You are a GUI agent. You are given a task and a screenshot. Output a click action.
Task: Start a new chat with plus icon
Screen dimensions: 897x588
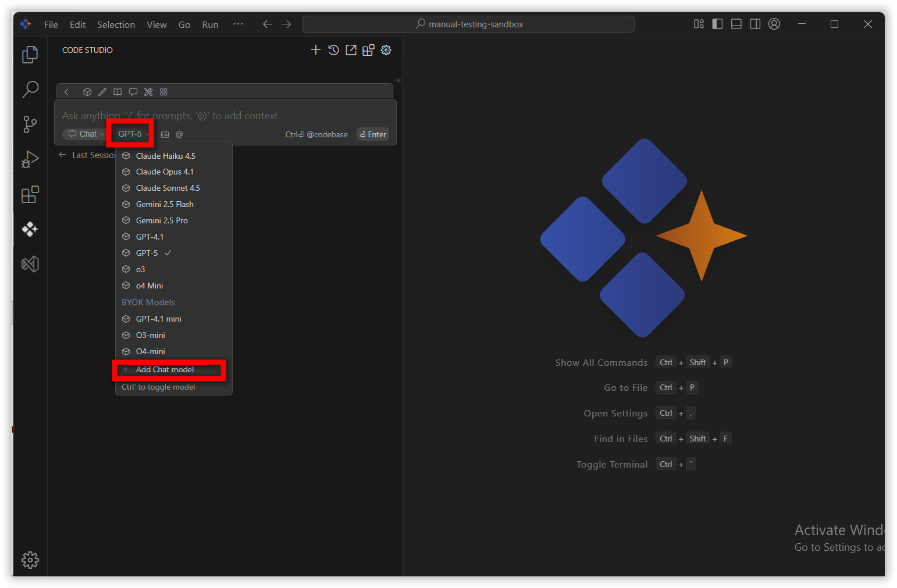point(315,50)
